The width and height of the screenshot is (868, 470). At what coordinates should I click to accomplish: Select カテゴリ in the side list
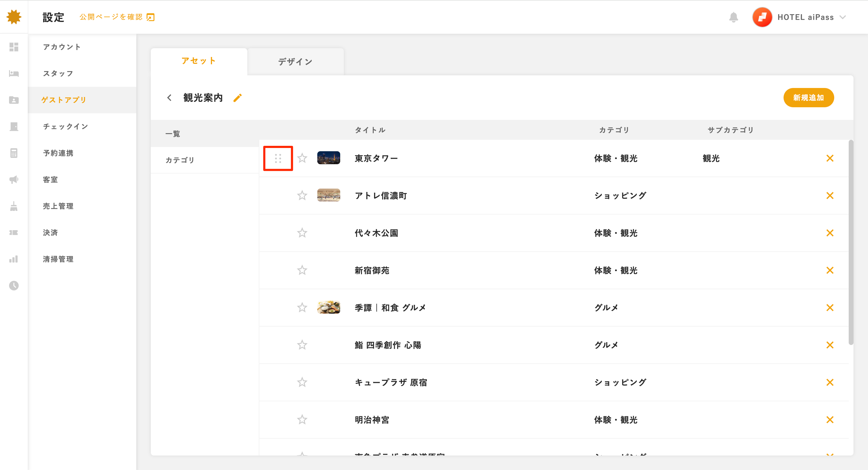pyautogui.click(x=205, y=160)
